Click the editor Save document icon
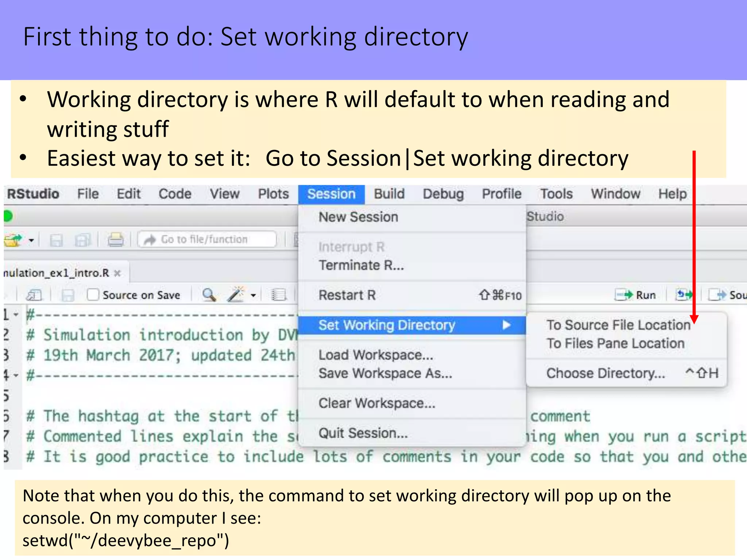The image size is (747, 560). tap(68, 295)
